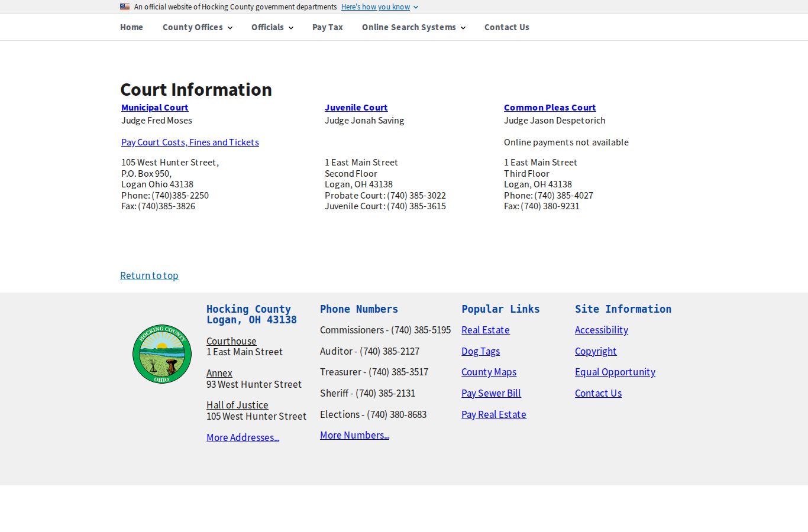Click the Common Pleas fax number line
The image size is (808, 532).
click(x=542, y=206)
